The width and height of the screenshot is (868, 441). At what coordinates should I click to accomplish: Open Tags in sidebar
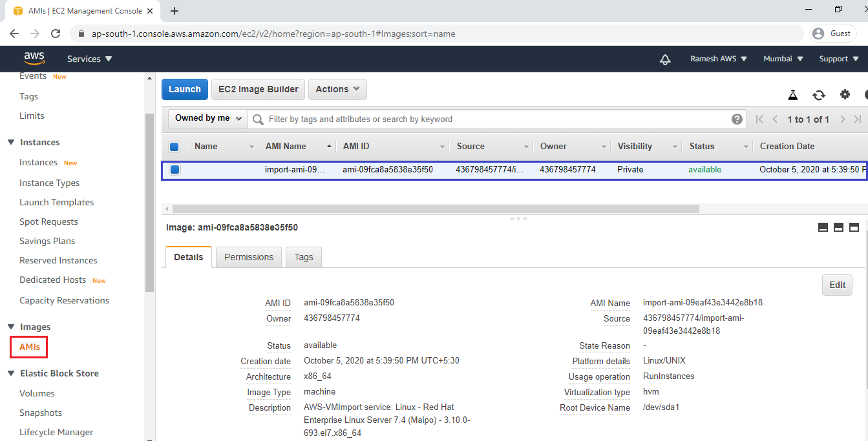point(28,96)
